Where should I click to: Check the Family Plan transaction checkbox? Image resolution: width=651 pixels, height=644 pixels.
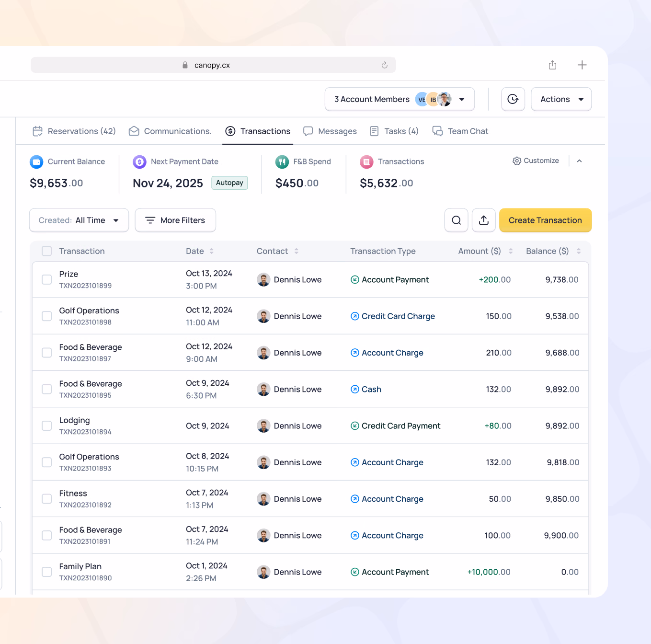(x=46, y=572)
